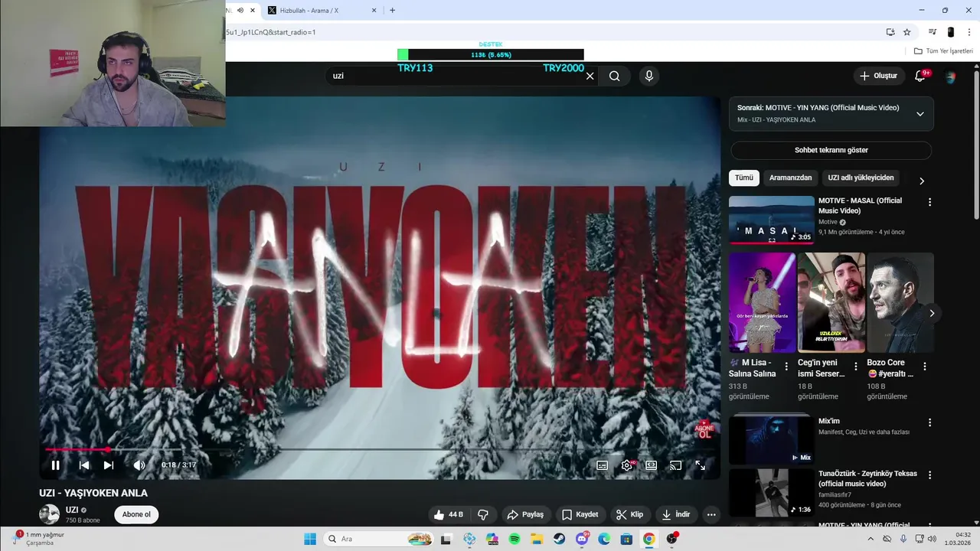The image size is (980, 551).
Task: Select the Aramanızdan filter chip
Action: pyautogui.click(x=790, y=178)
